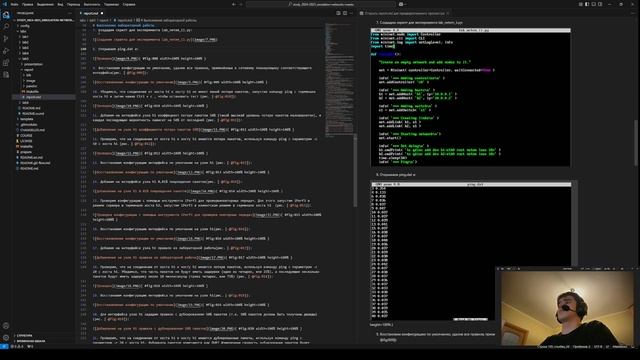Go back with the title bar arrow

[233, 4]
